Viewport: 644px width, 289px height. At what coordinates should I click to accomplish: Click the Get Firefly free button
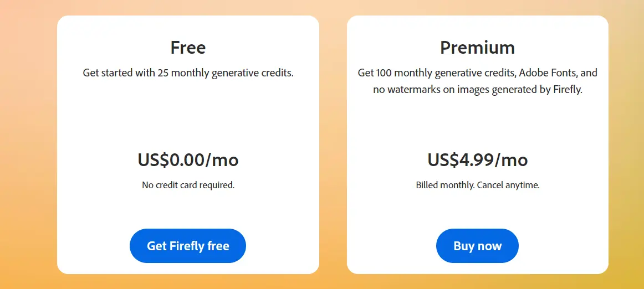(188, 245)
